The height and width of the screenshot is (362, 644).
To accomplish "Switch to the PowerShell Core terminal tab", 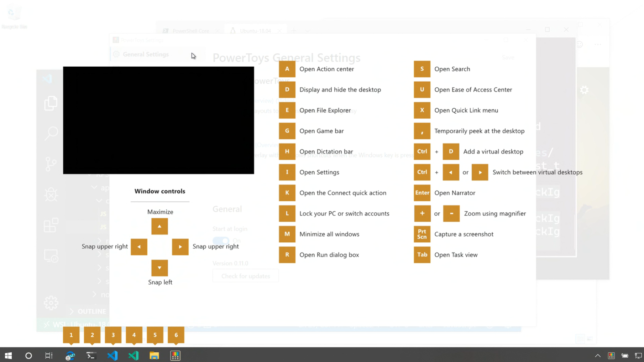I will pos(190,31).
